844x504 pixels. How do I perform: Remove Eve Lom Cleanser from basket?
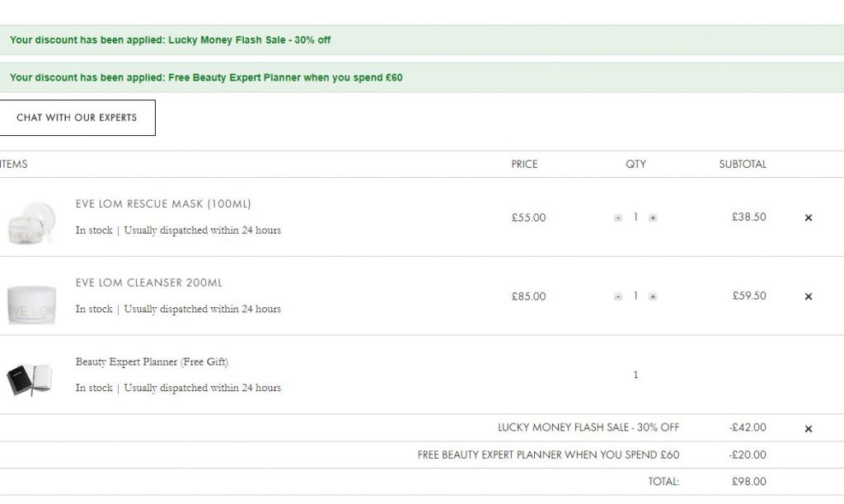(808, 296)
